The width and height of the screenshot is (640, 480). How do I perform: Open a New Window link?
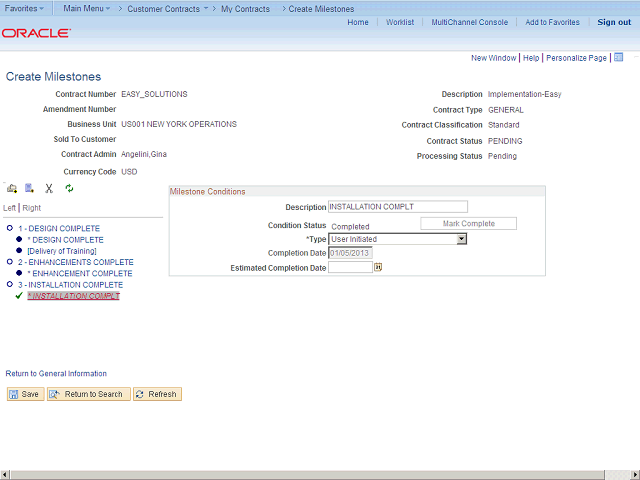click(x=493, y=58)
